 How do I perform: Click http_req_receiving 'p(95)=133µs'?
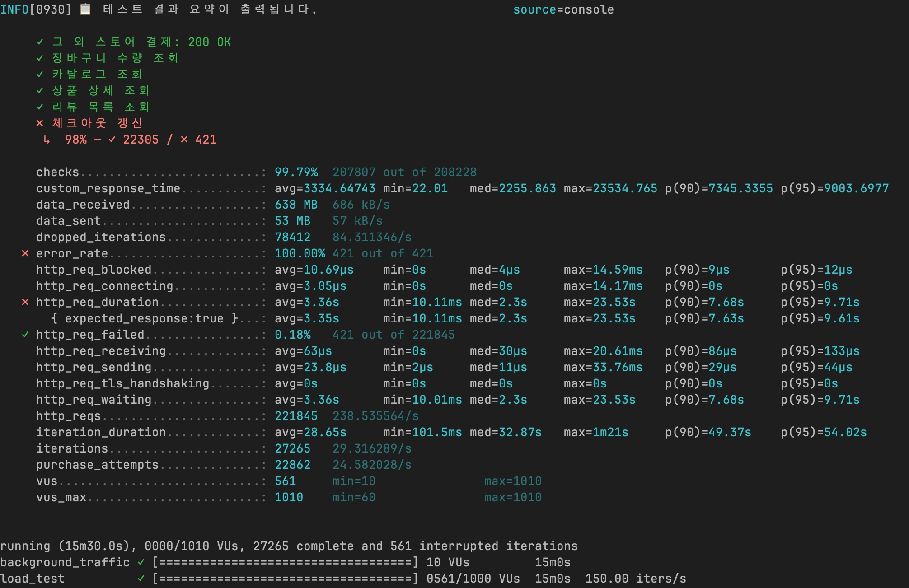(820, 351)
